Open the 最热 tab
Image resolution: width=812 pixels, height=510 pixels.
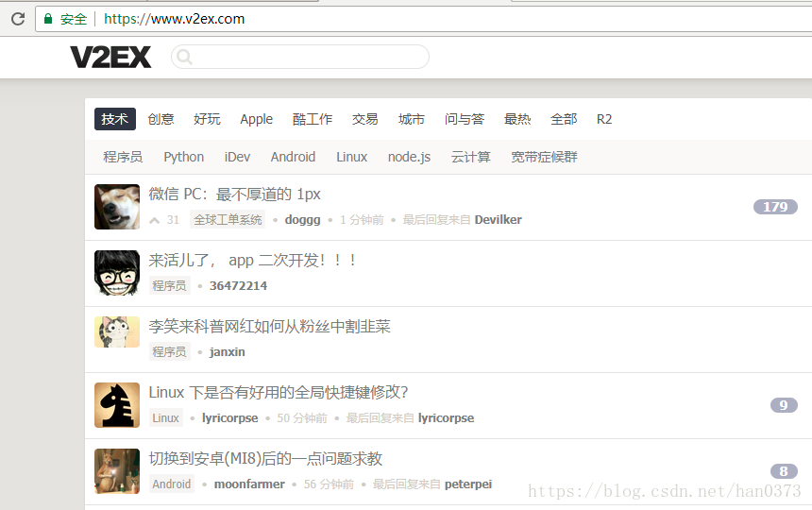pos(517,119)
